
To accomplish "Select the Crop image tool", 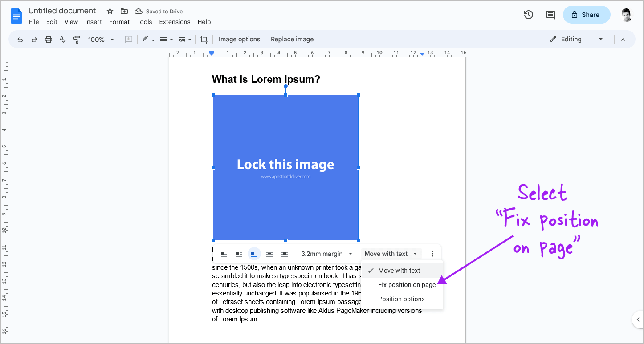I will tap(204, 39).
